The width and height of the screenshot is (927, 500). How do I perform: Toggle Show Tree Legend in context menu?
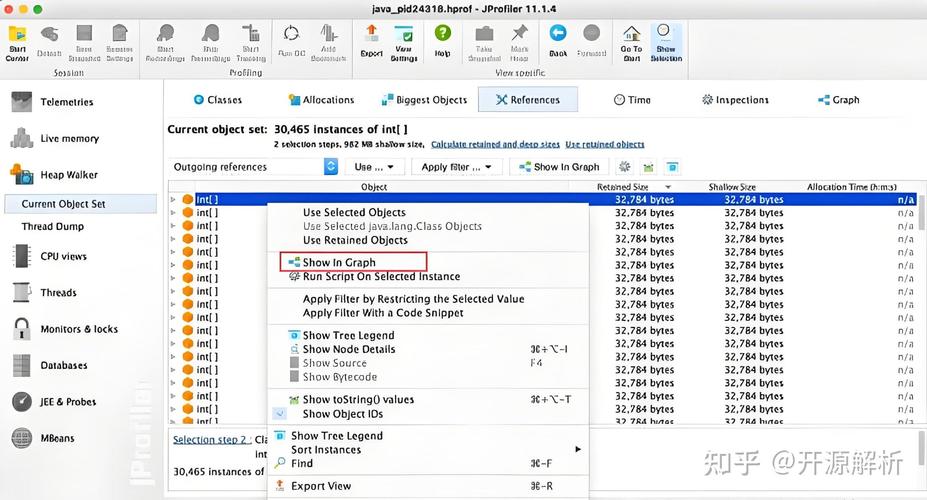coord(348,336)
